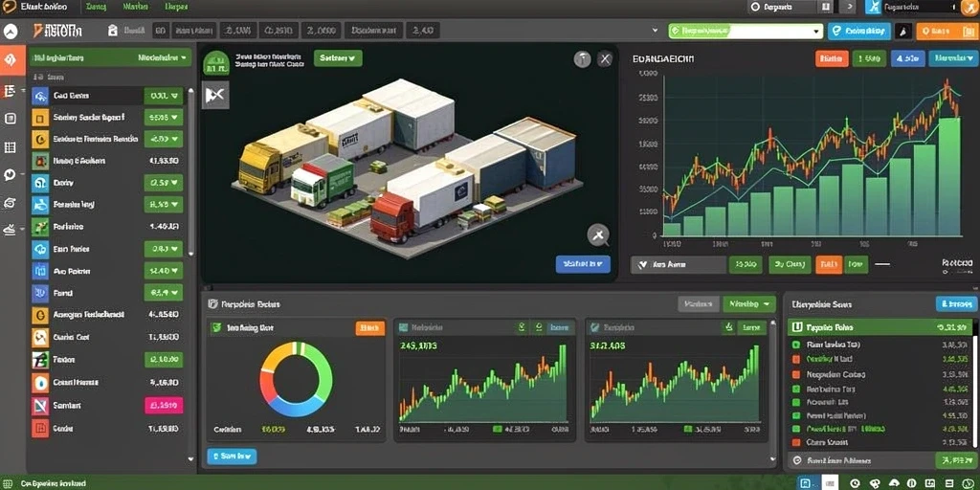Click the speech bubble icon in left sidebar
Screen dimensions: 980x490
10,175
